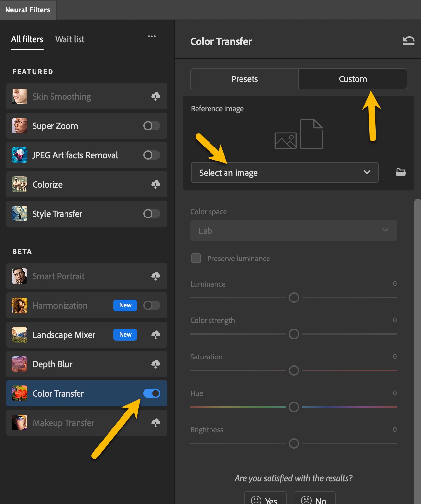Click the Smart Portrait cloud download icon
Screen dimensions: 421x504
point(156,276)
